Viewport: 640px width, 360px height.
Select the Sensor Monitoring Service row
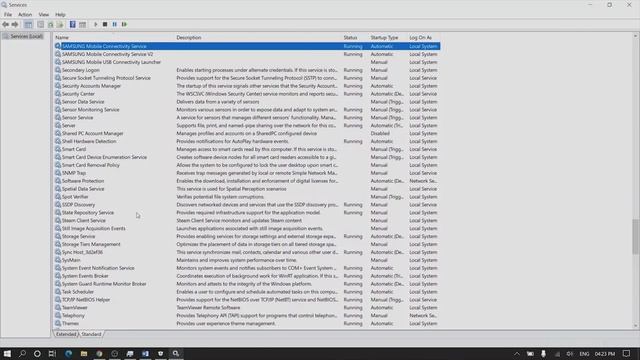point(247,110)
